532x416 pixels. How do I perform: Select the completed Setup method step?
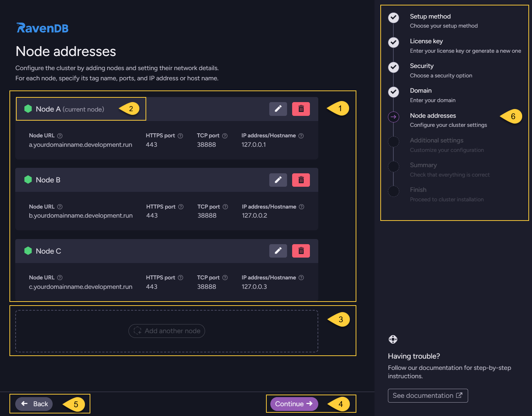click(393, 18)
